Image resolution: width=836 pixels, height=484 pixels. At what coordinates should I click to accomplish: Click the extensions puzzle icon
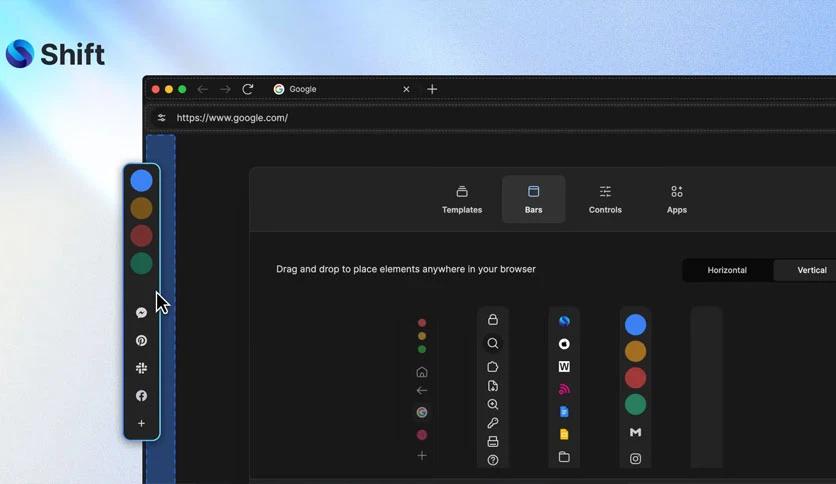(x=493, y=367)
